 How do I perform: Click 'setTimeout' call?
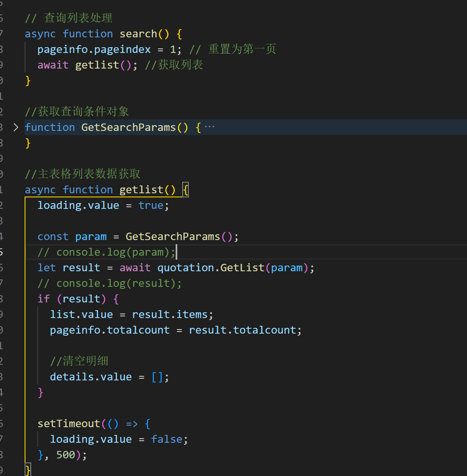tap(69, 424)
